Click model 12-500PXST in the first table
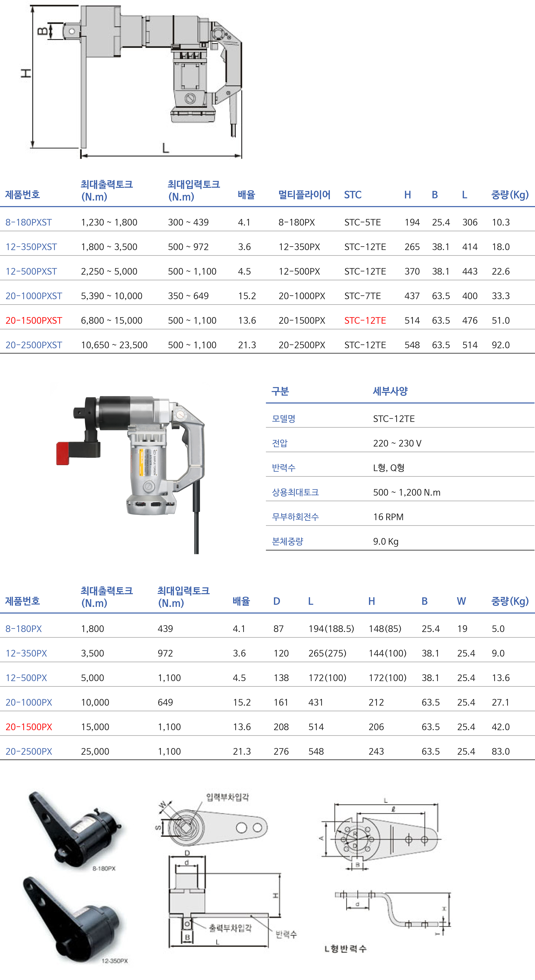This screenshot has width=535, height=980. pos(31,271)
